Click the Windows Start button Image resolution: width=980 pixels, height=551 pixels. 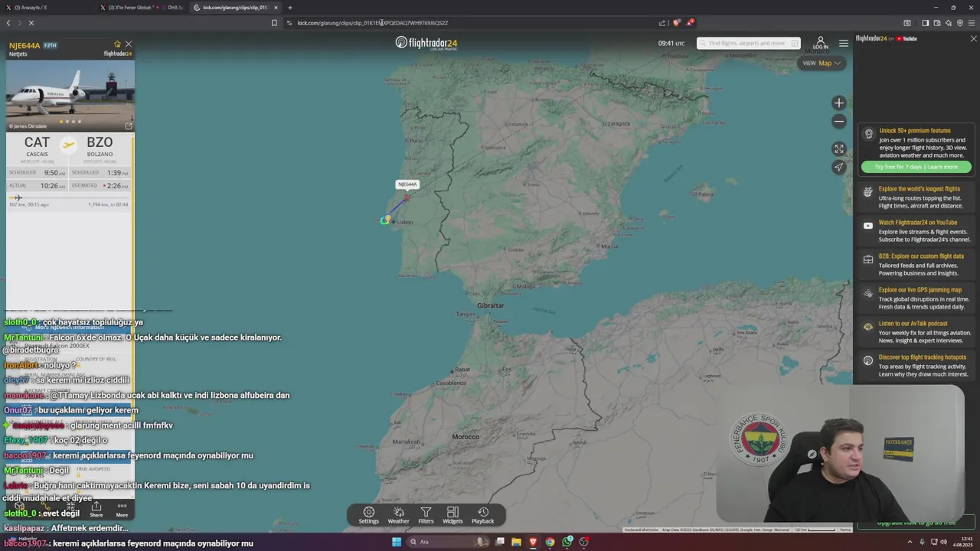(397, 542)
